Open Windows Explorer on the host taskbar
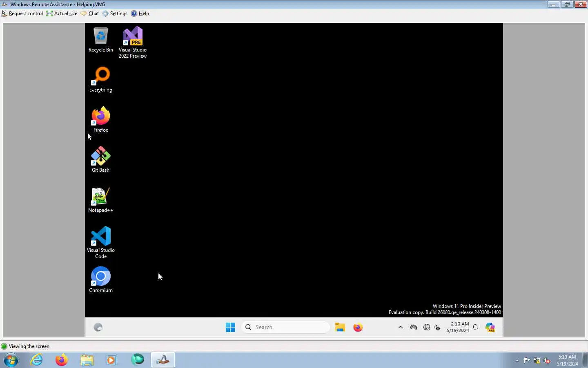Screen dimensions: 588x368 [87, 360]
